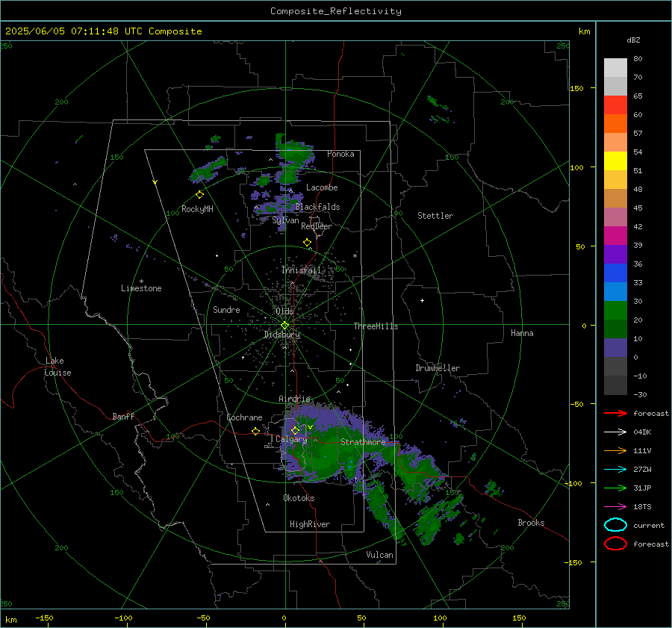Click the Lacombe label

pos(322,187)
